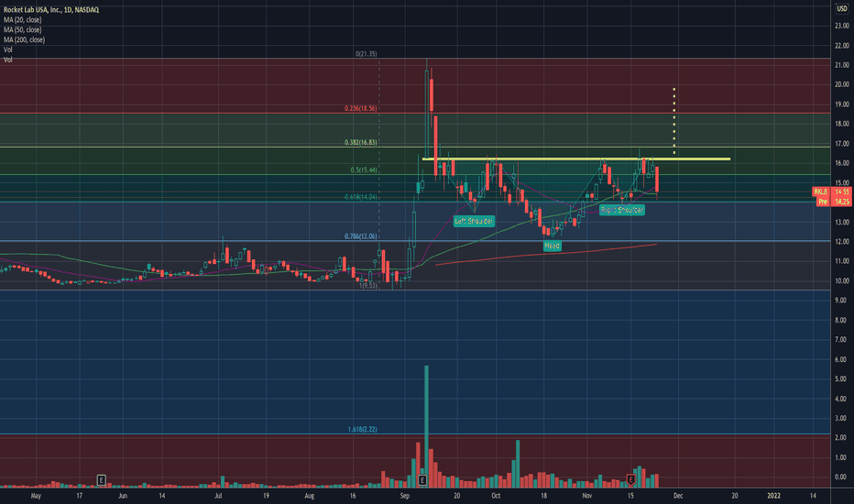Click the Head label
854x504 pixels.
coord(552,246)
